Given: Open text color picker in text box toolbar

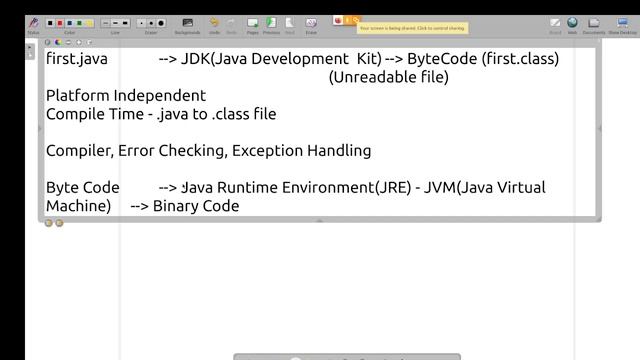Looking at the screenshot, I should tap(58, 42).
